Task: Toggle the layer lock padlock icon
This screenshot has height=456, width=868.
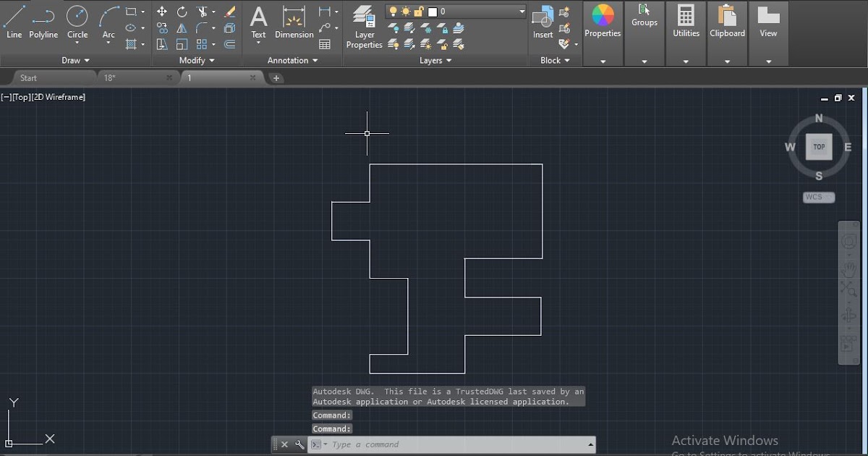Action: tap(418, 11)
